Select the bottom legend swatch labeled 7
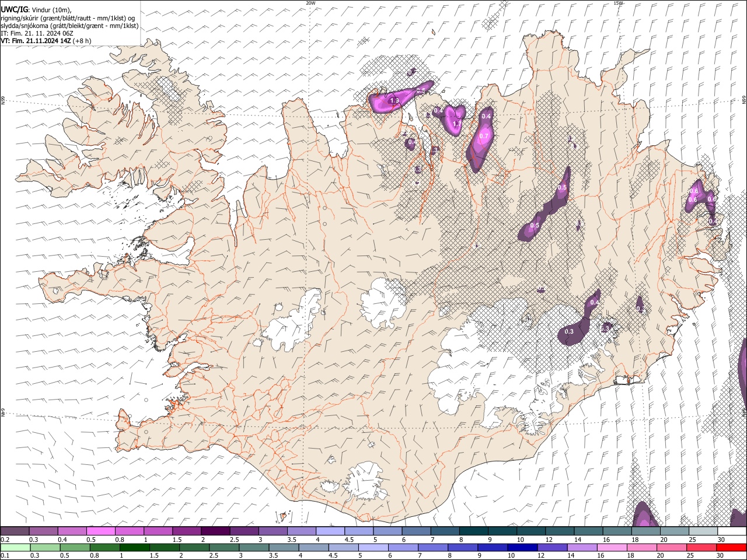Screen dimensions: 747x560 pos(433,547)
